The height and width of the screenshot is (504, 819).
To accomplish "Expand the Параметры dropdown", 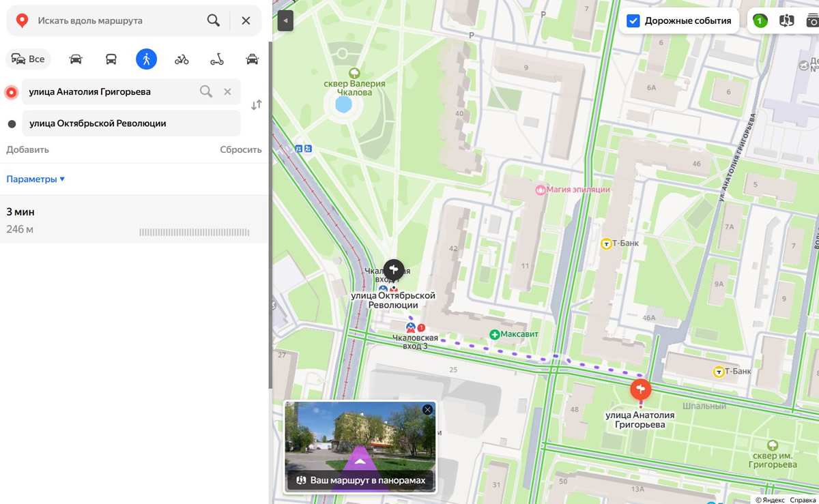I will 35,179.
